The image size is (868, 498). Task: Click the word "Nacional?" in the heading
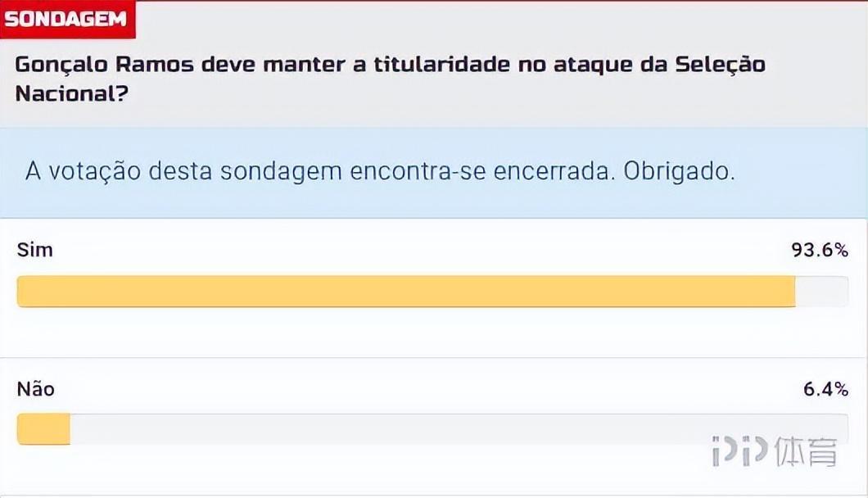click(72, 93)
